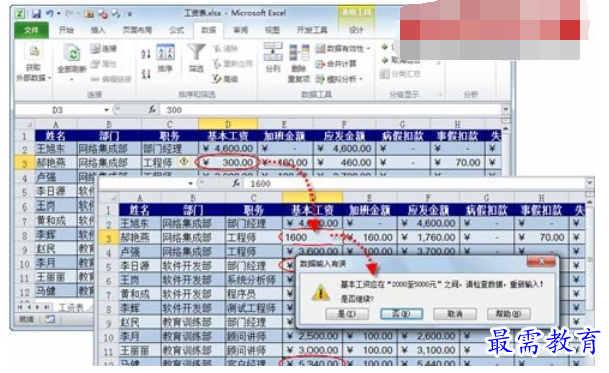The width and height of the screenshot is (609, 373).
Task: Click 帮助 (Help) button in error dialog
Action: [x=509, y=314]
